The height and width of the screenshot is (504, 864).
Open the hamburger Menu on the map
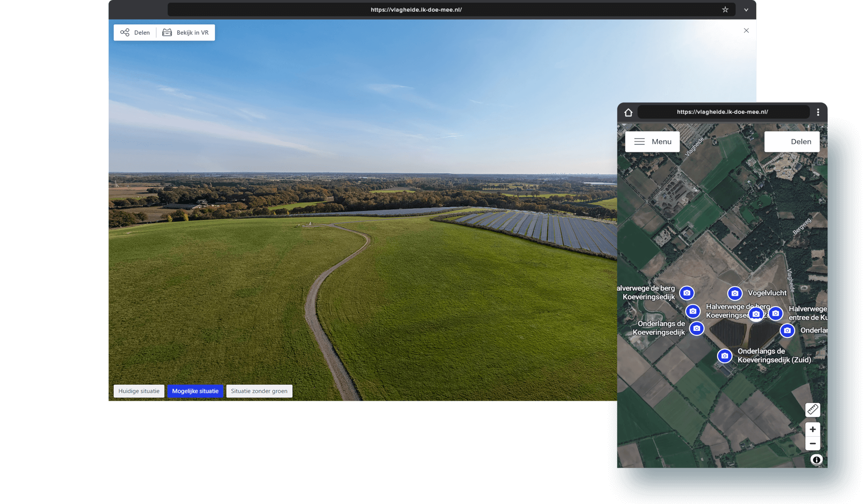652,142
